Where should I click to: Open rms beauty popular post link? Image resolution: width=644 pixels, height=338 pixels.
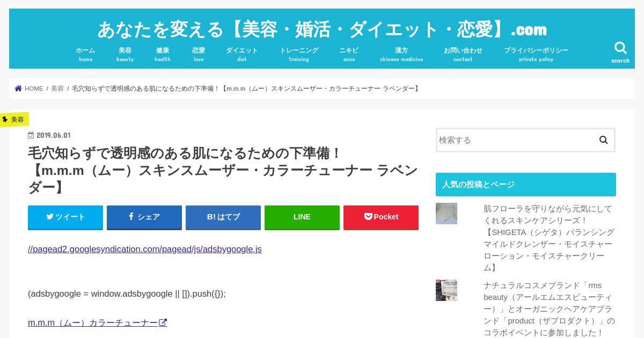(x=549, y=308)
